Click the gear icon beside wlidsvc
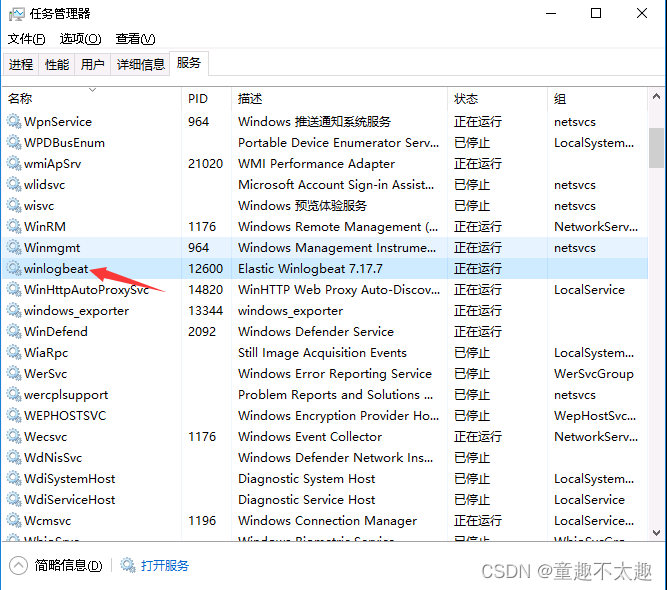 coord(14,185)
